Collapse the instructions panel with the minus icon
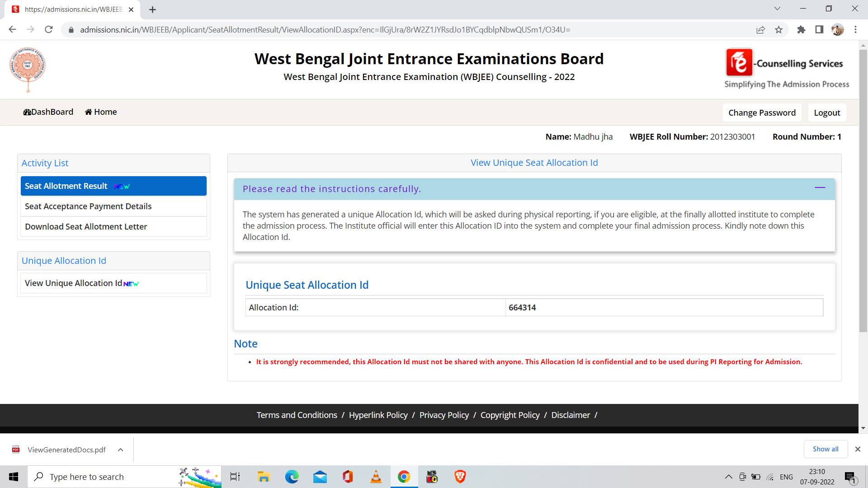 (820, 188)
